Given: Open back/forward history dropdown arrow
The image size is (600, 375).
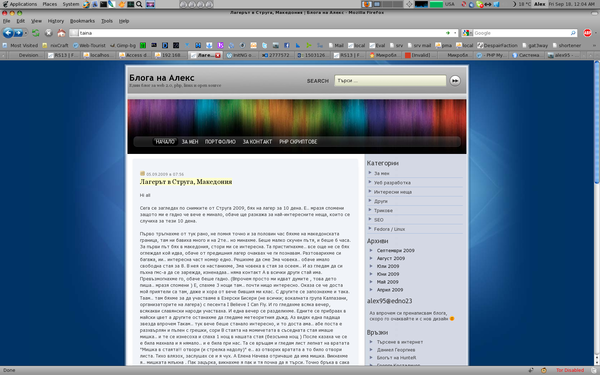Looking at the screenshot, I should tap(26, 33).
